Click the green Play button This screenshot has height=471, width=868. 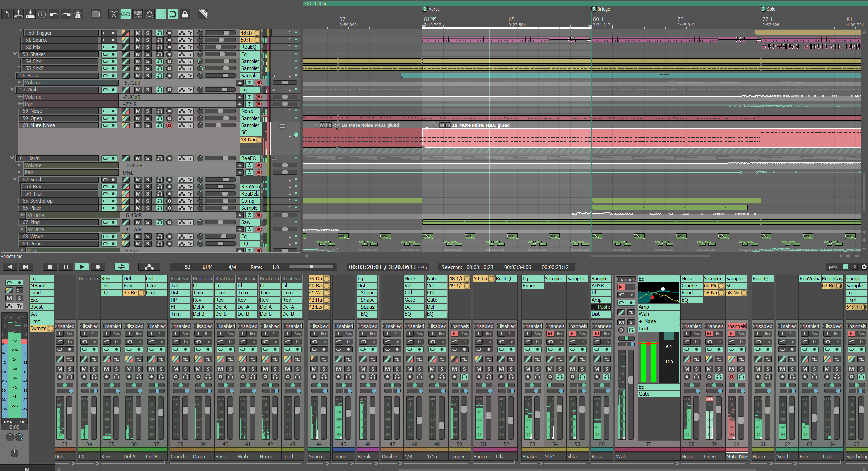pyautogui.click(x=82, y=267)
